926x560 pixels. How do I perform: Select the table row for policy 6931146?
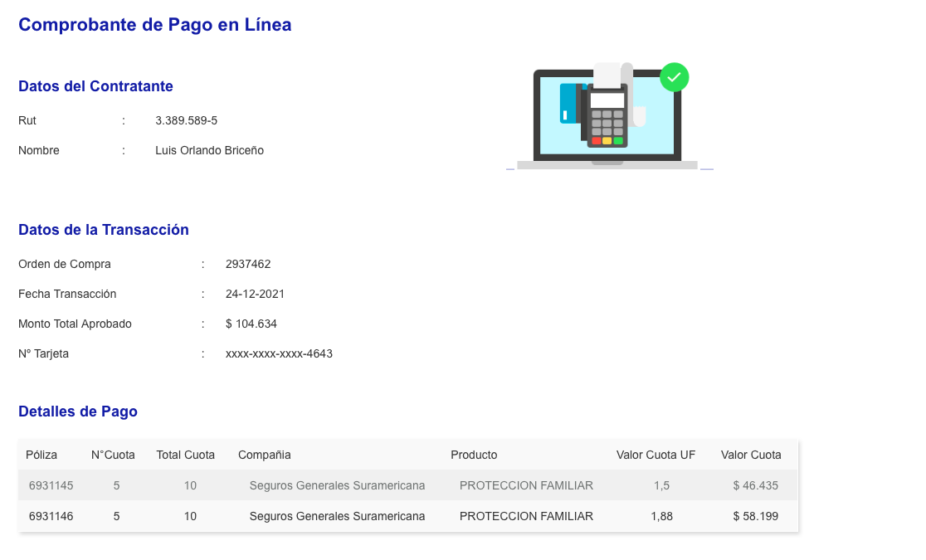[x=407, y=516]
